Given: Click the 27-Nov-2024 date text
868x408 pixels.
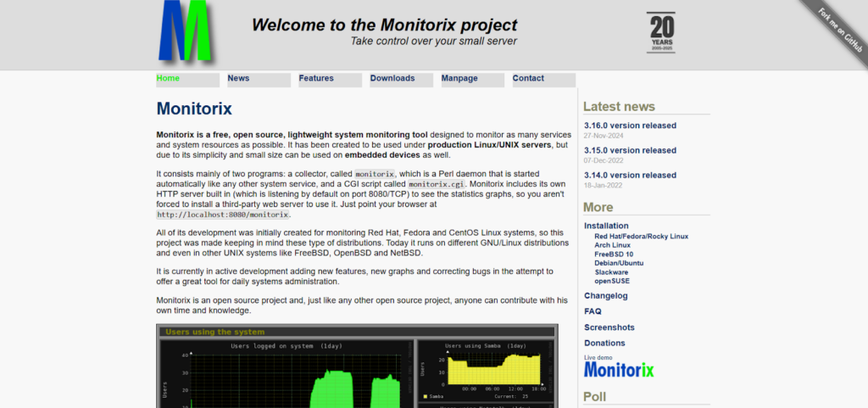Looking at the screenshot, I should [604, 136].
